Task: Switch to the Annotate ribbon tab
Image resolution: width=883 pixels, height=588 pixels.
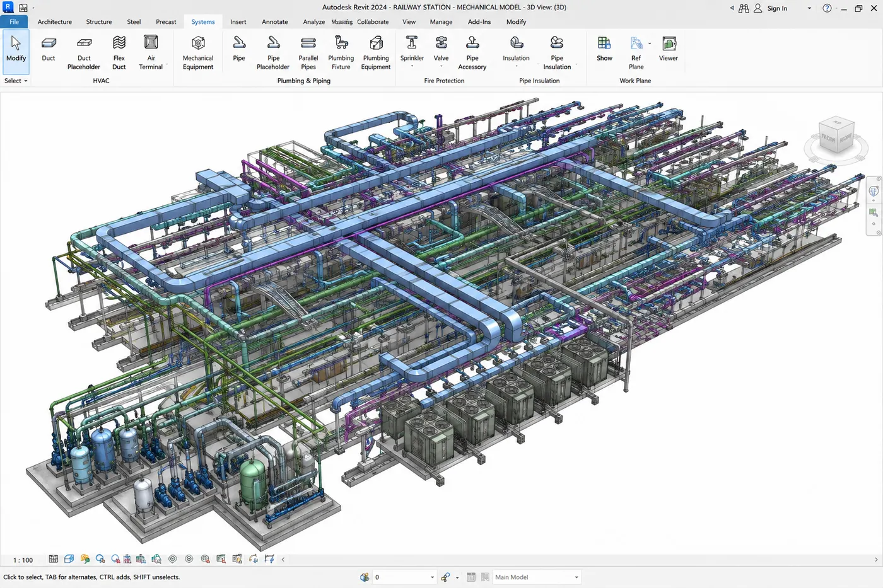Action: pos(275,21)
